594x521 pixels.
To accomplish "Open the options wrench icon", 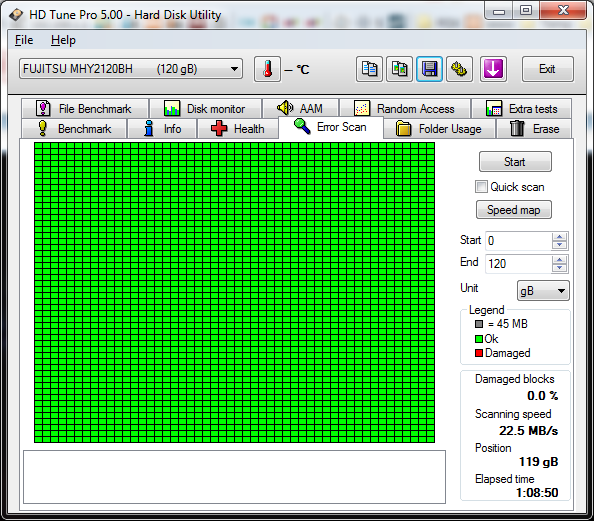I will point(459,69).
